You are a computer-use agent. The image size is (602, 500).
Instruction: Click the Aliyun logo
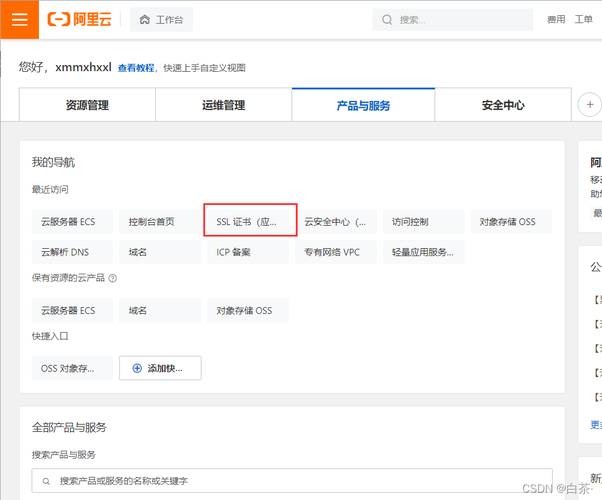click(79, 19)
